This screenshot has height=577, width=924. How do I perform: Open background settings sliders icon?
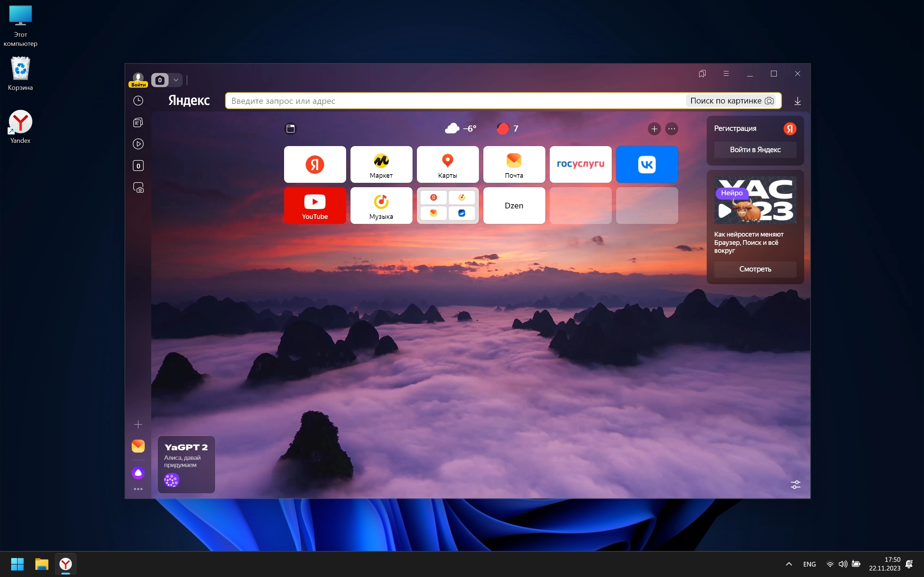click(x=796, y=485)
